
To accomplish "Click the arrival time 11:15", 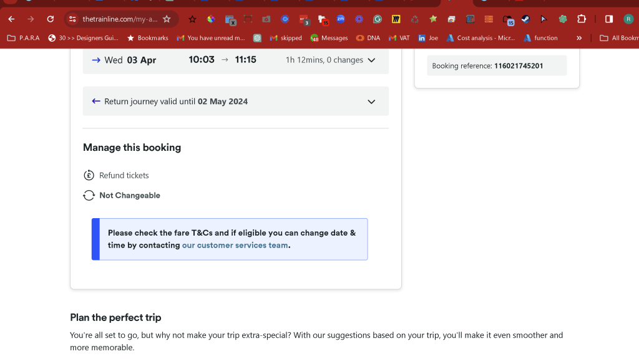I will [245, 60].
